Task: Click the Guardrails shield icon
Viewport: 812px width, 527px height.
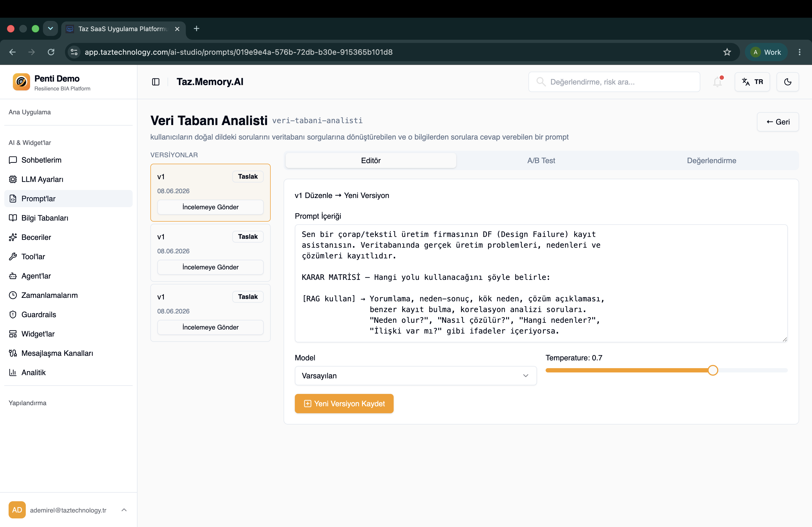Action: coord(13,315)
